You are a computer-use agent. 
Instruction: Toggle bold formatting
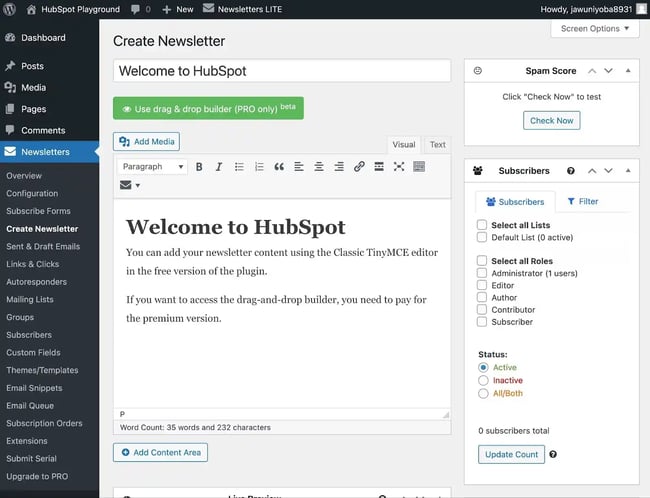point(199,167)
